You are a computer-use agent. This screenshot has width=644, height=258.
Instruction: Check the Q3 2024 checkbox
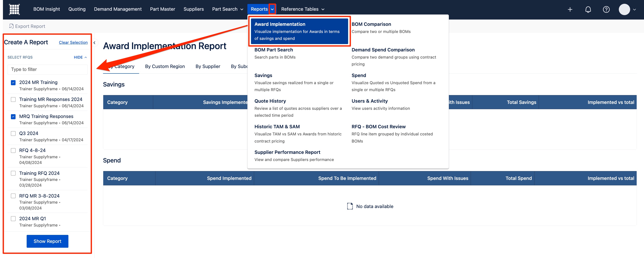pos(13,134)
